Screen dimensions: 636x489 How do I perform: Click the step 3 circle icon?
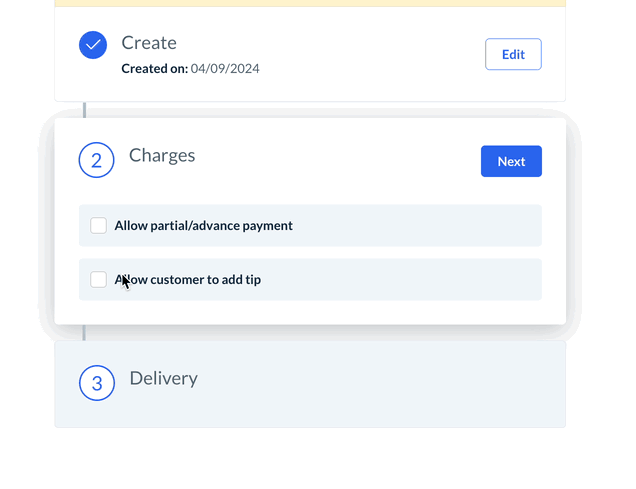pyautogui.click(x=97, y=383)
